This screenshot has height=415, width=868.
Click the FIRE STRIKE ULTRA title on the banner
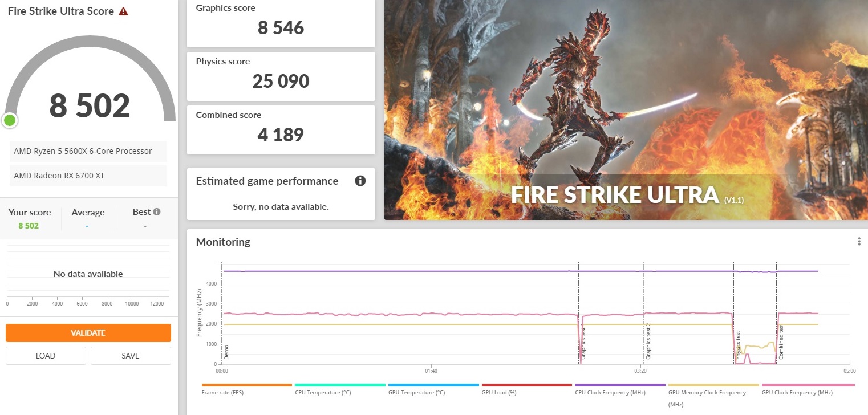click(x=615, y=194)
